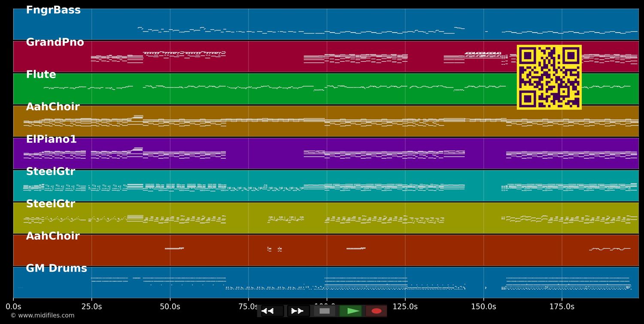
Task: Stop playback with the gray square button
Action: (x=325, y=311)
